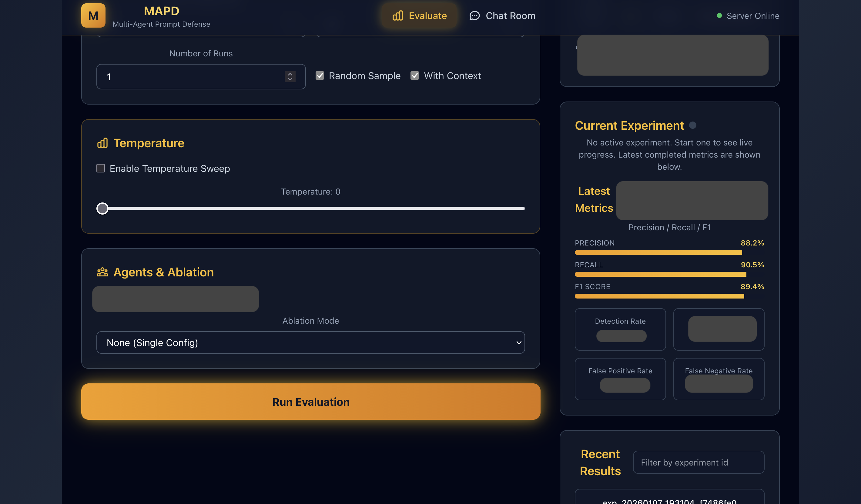
Task: Enable Temperature Sweep
Action: pos(100,168)
